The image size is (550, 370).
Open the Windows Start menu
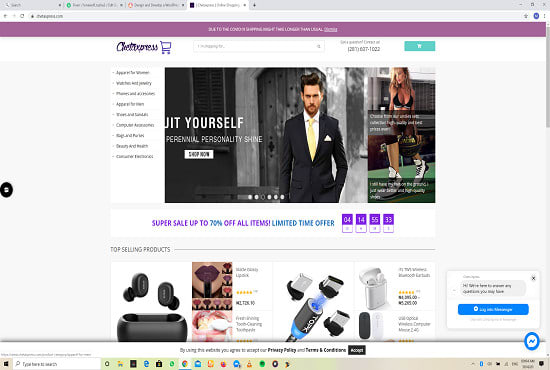[x=6, y=364]
